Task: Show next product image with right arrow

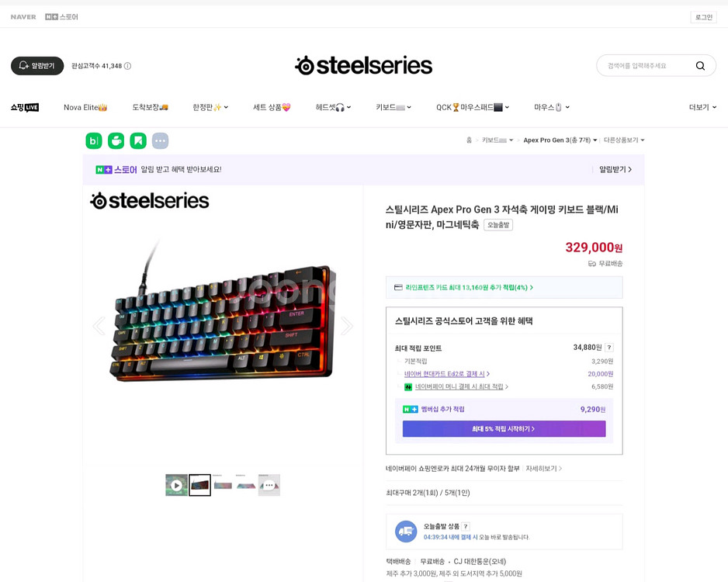Action: pos(346,326)
